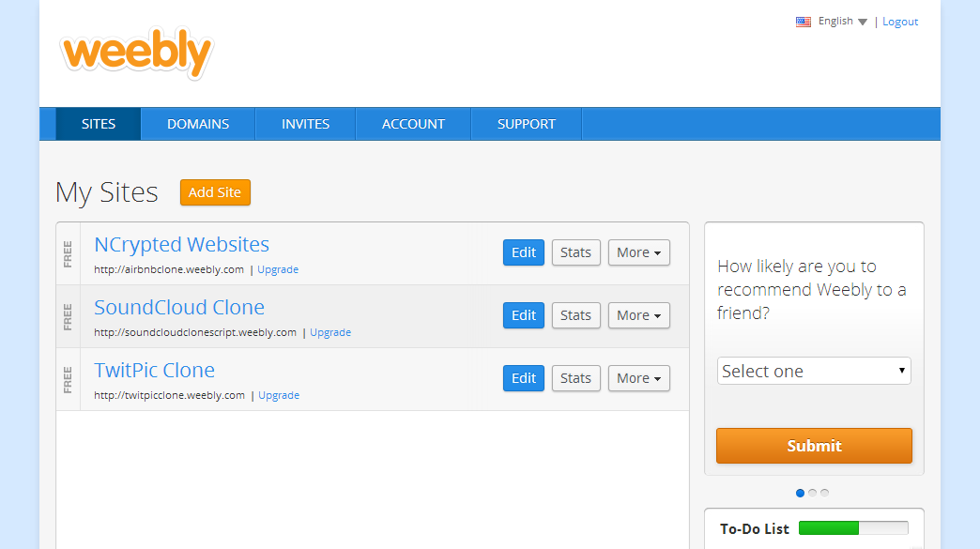The image size is (980, 549).
Task: Expand More menu for SoundCloud Clone
Action: click(x=638, y=315)
